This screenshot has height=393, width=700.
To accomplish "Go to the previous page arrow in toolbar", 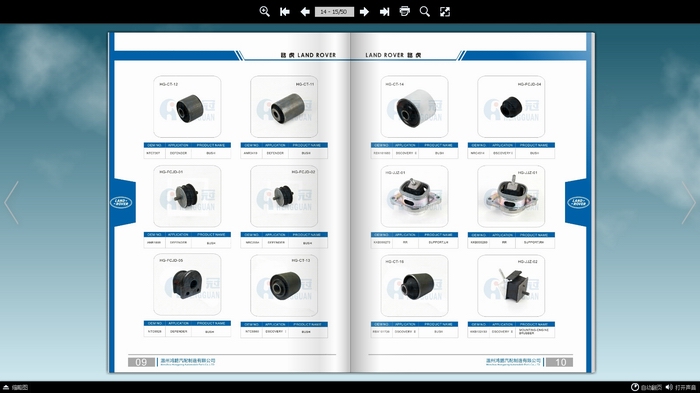I will tap(305, 12).
